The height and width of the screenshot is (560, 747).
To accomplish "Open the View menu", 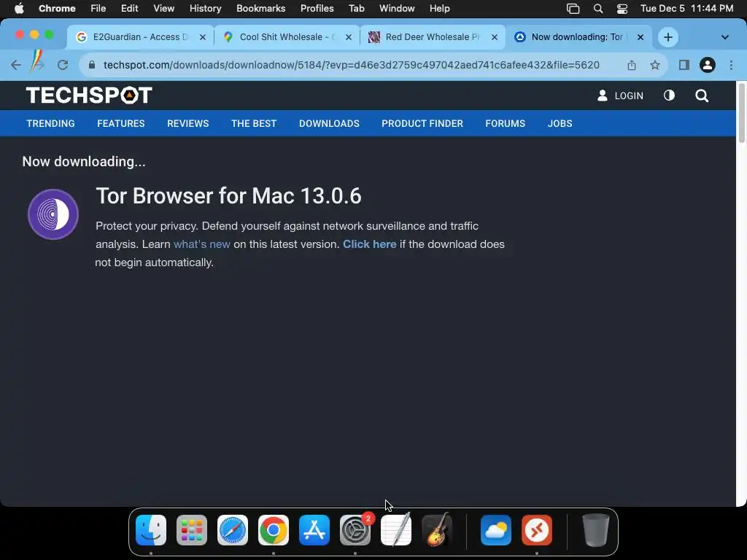I will tap(163, 9).
